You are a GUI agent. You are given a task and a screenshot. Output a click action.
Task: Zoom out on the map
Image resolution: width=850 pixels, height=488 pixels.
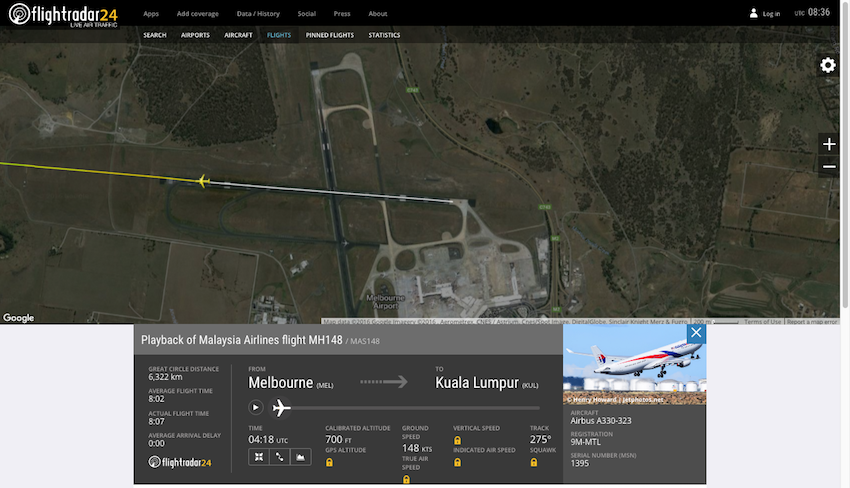pos(829,166)
